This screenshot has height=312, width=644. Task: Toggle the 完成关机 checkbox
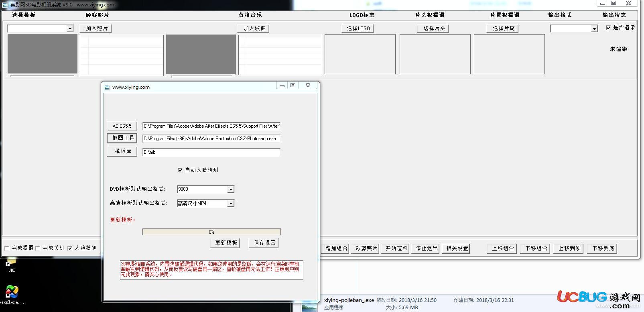[38, 248]
